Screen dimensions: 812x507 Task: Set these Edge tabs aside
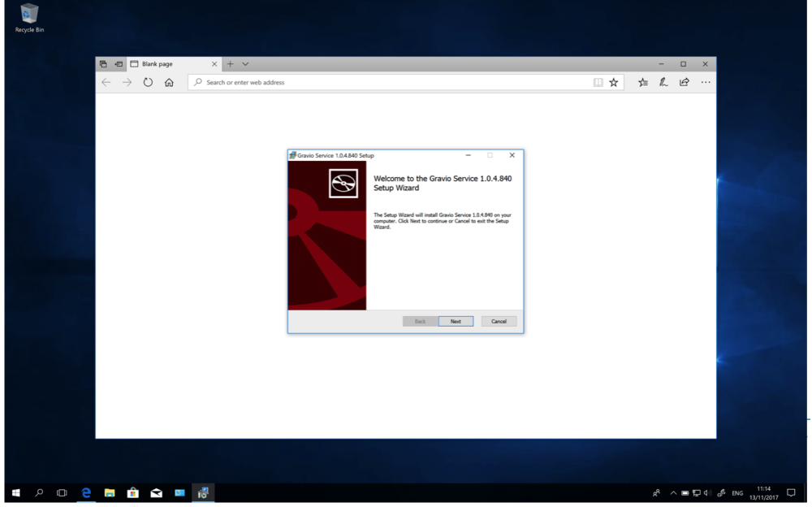119,63
